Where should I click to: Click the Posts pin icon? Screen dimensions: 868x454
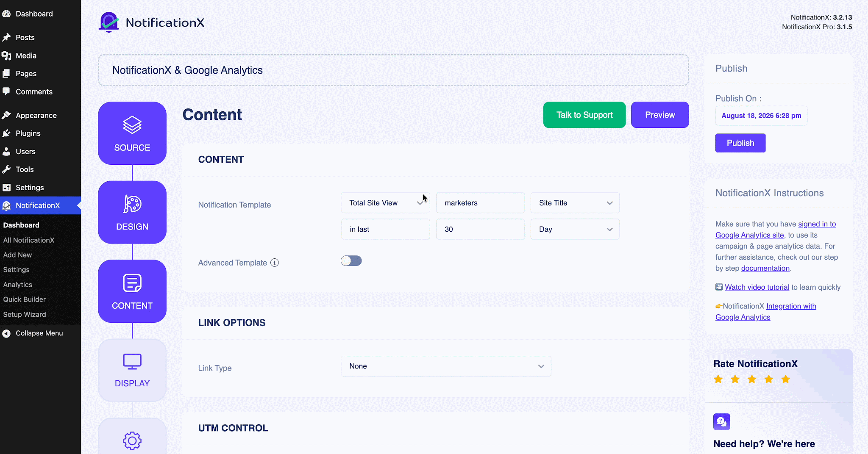click(x=6, y=37)
